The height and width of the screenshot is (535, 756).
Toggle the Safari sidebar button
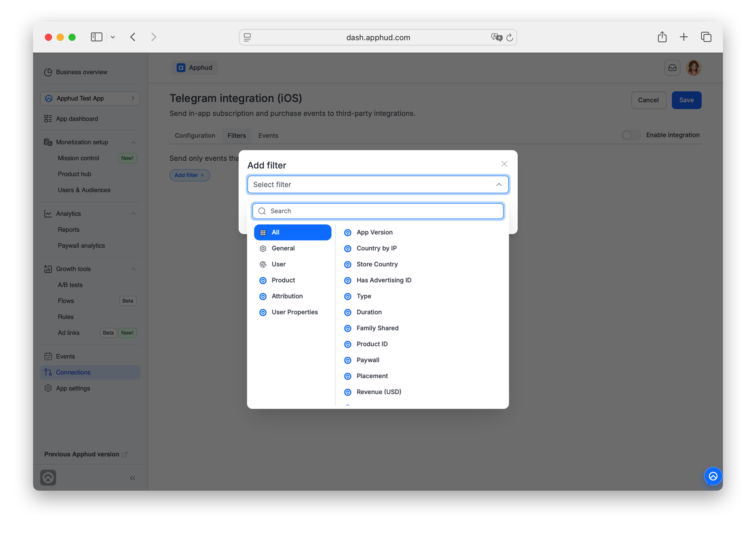pos(97,37)
